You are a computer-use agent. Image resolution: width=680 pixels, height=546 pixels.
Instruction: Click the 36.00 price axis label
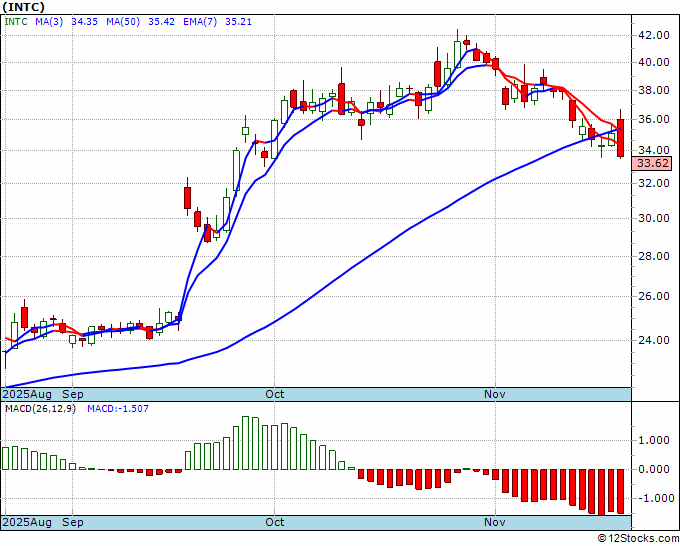point(655,119)
